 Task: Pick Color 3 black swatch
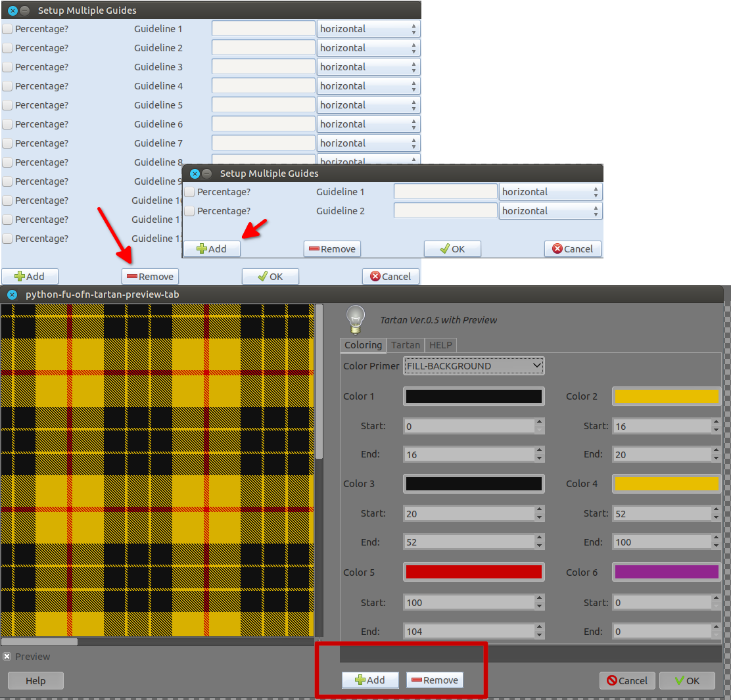(x=474, y=484)
